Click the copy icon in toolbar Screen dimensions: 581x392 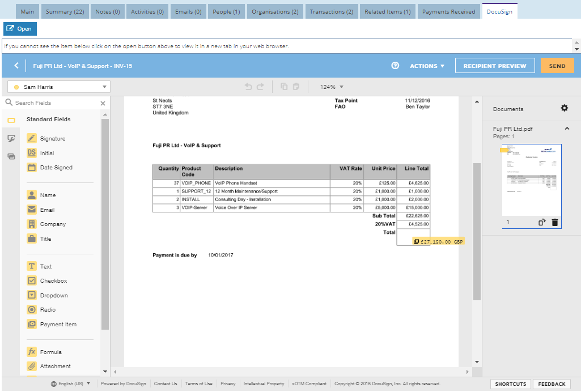284,87
